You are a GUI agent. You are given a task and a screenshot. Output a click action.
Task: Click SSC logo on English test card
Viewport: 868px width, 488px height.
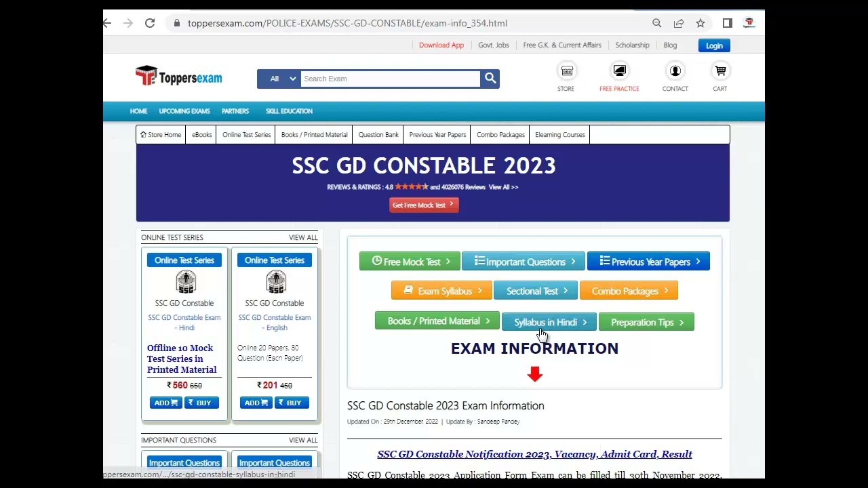click(x=275, y=282)
